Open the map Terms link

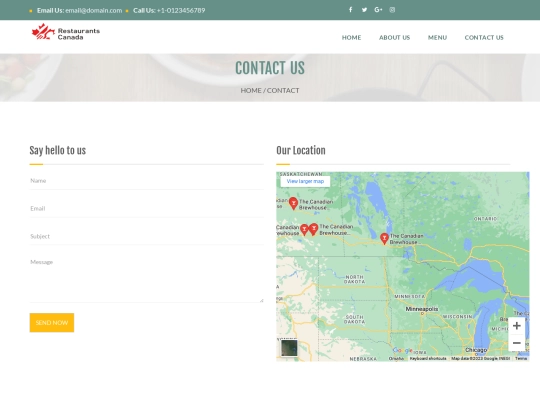pyautogui.click(x=521, y=359)
